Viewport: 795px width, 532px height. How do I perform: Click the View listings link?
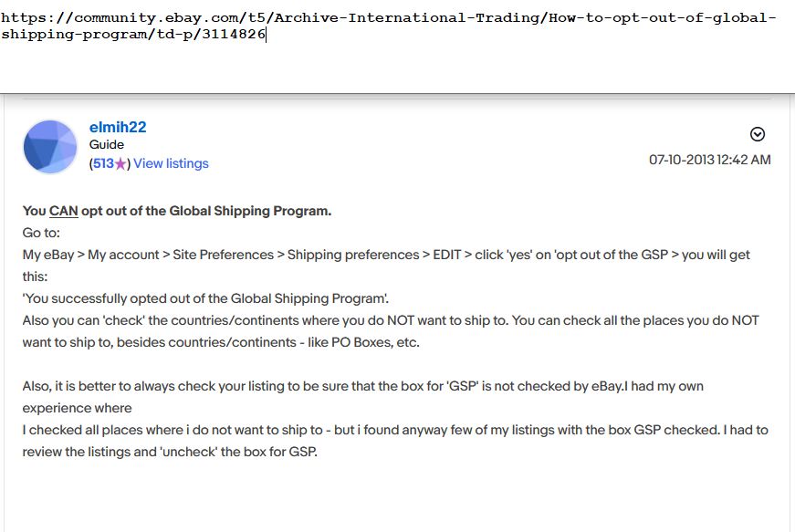[170, 163]
